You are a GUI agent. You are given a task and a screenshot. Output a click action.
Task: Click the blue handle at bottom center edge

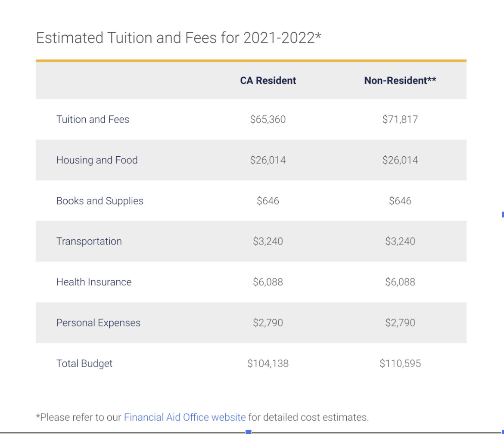[249, 432]
